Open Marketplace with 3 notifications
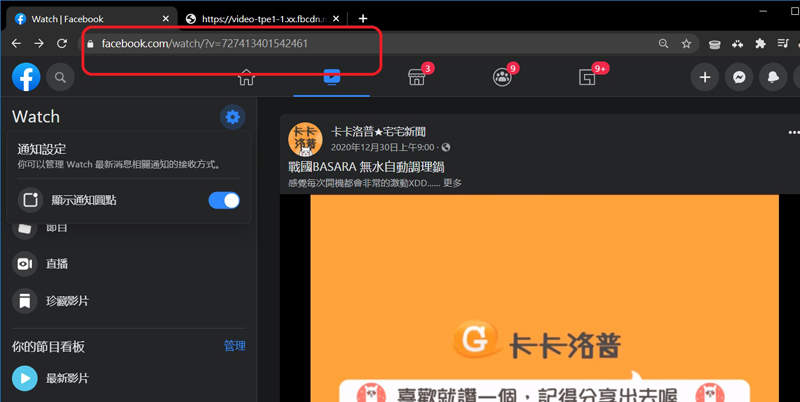 click(417, 77)
